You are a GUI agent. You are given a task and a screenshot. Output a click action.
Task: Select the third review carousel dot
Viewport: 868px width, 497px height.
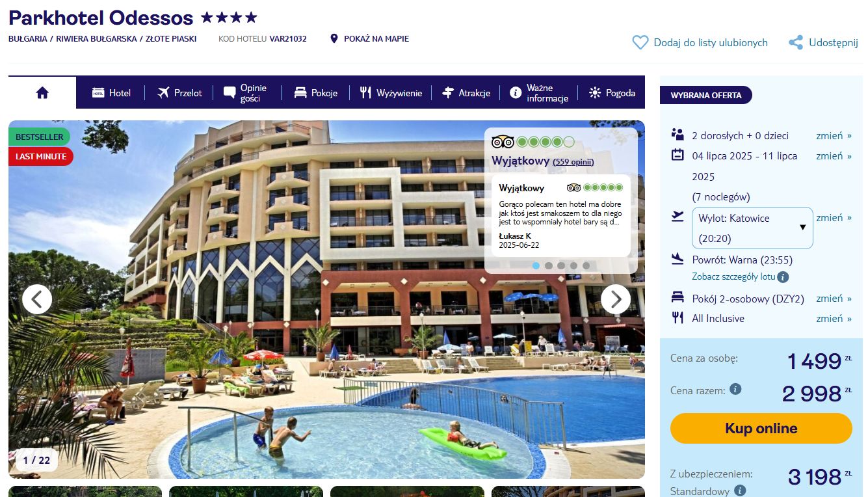click(561, 265)
